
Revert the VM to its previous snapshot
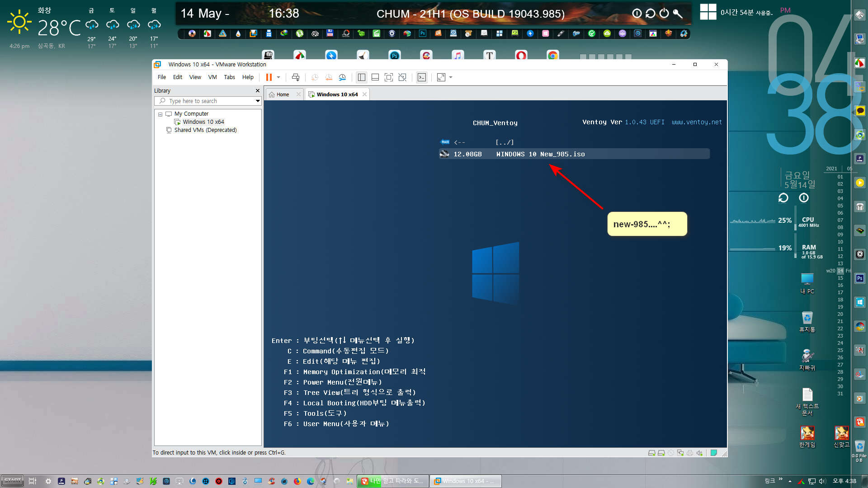tap(329, 77)
